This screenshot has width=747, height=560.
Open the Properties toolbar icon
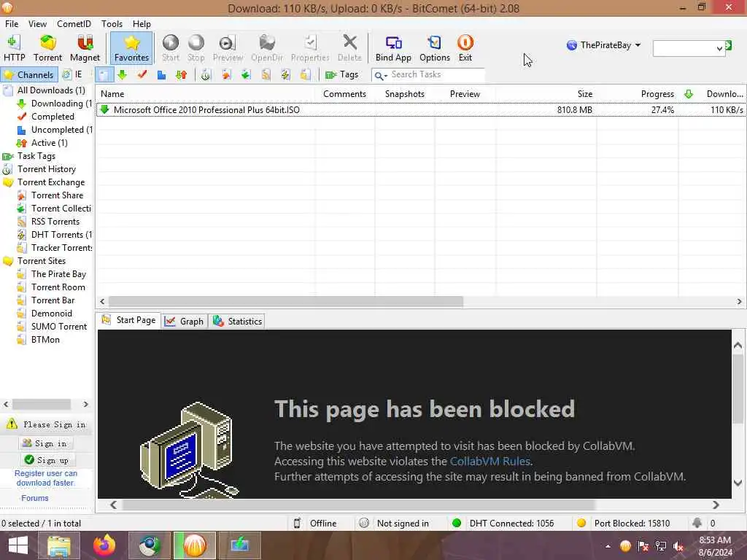coord(310,48)
